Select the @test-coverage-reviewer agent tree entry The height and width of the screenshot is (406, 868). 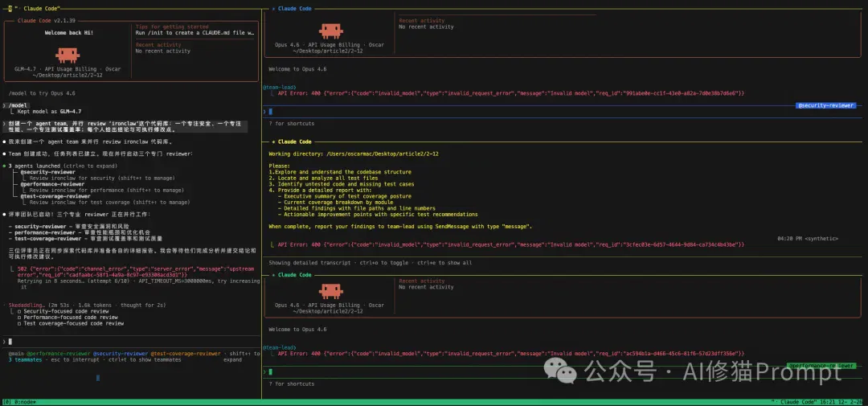pyautogui.click(x=55, y=196)
